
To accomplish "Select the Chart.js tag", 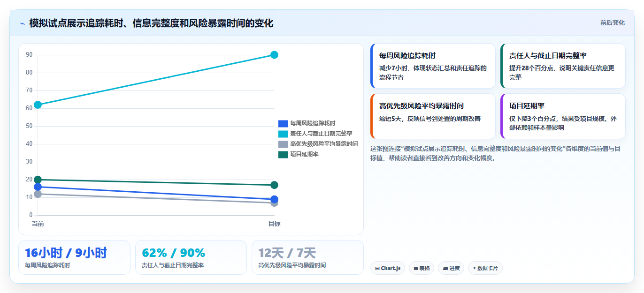I will click(x=387, y=268).
